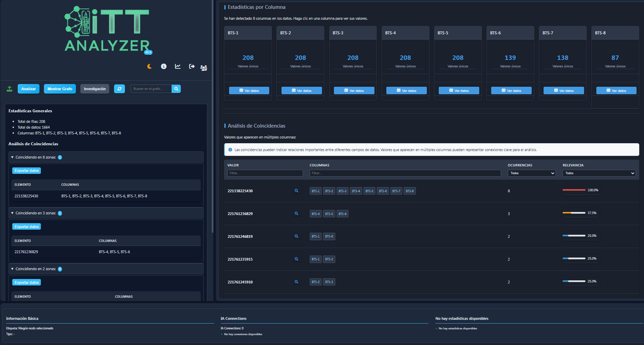Click the 100.0% relevance bar
644x345 pixels.
click(x=574, y=190)
